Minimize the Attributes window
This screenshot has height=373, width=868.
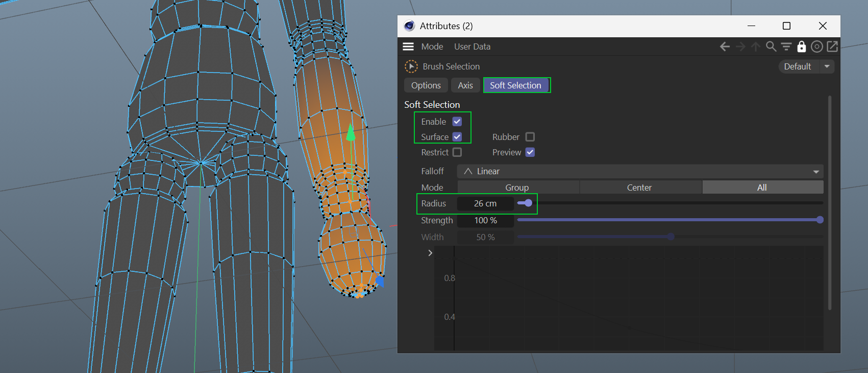pyautogui.click(x=751, y=26)
